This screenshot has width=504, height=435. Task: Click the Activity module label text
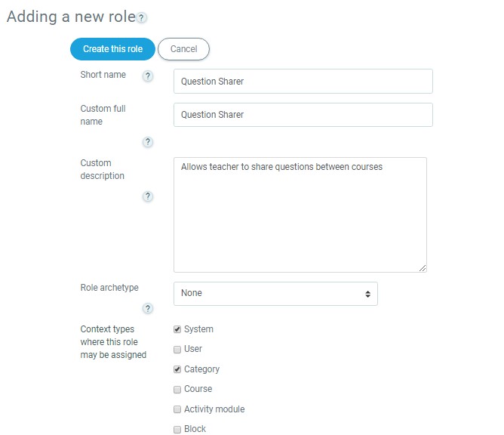pyautogui.click(x=214, y=409)
